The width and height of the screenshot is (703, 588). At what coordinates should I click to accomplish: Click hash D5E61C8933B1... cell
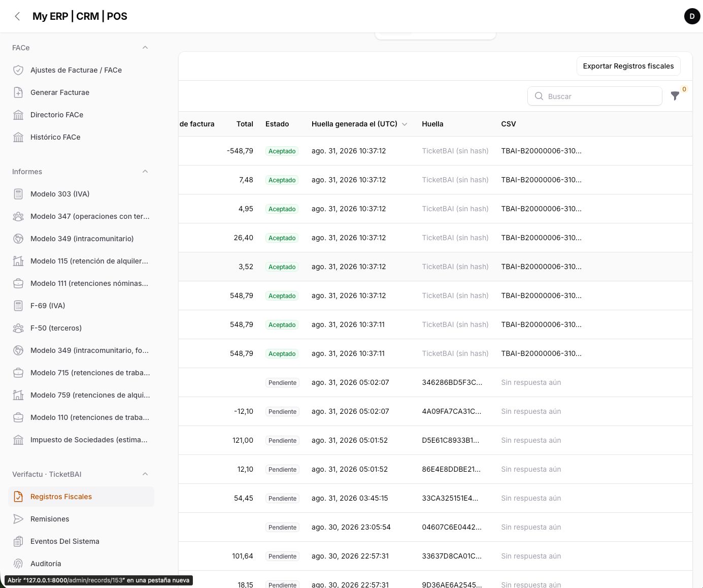(451, 440)
